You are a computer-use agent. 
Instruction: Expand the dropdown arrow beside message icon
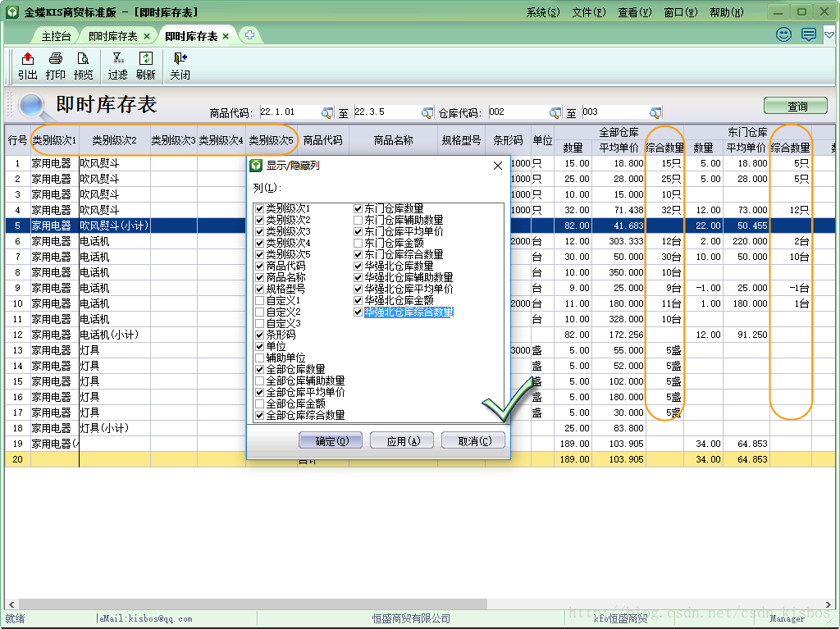pyautogui.click(x=829, y=35)
